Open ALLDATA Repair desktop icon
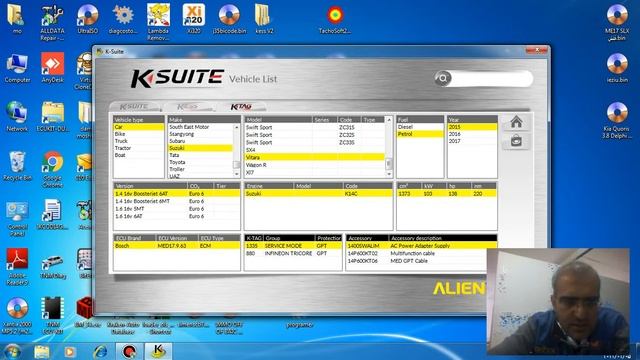The image size is (640, 360). (52, 22)
